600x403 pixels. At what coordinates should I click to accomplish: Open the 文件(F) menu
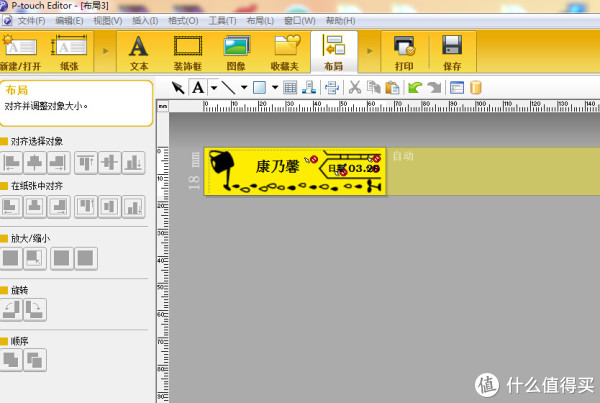tap(31, 21)
